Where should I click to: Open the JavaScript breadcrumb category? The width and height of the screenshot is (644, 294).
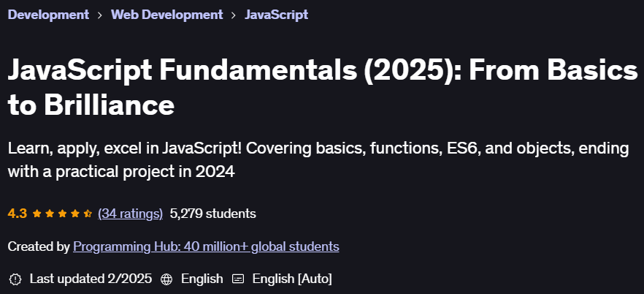[x=277, y=15]
